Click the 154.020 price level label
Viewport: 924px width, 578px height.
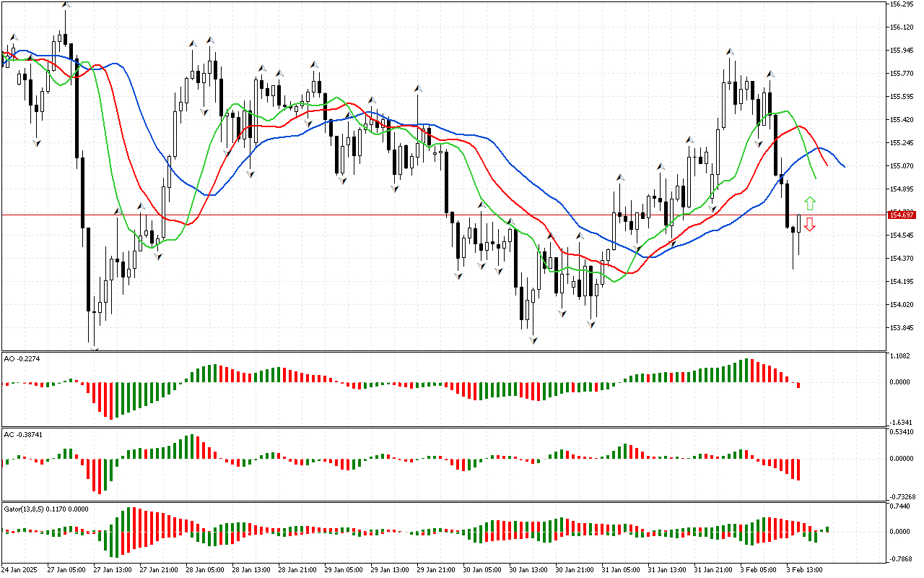pyautogui.click(x=901, y=305)
